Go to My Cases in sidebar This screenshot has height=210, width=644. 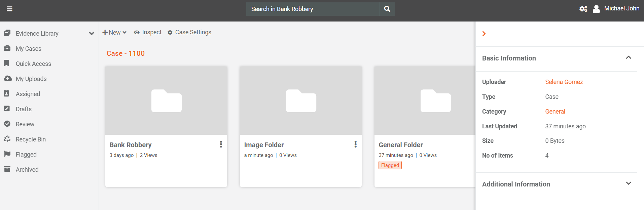coord(29,49)
